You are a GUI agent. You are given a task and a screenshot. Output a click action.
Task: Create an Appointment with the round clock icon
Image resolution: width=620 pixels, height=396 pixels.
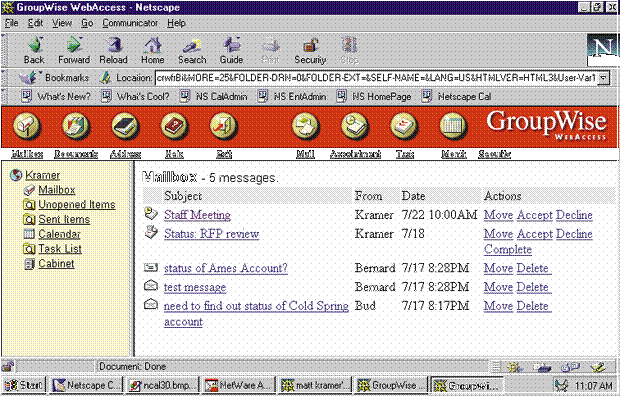click(355, 127)
